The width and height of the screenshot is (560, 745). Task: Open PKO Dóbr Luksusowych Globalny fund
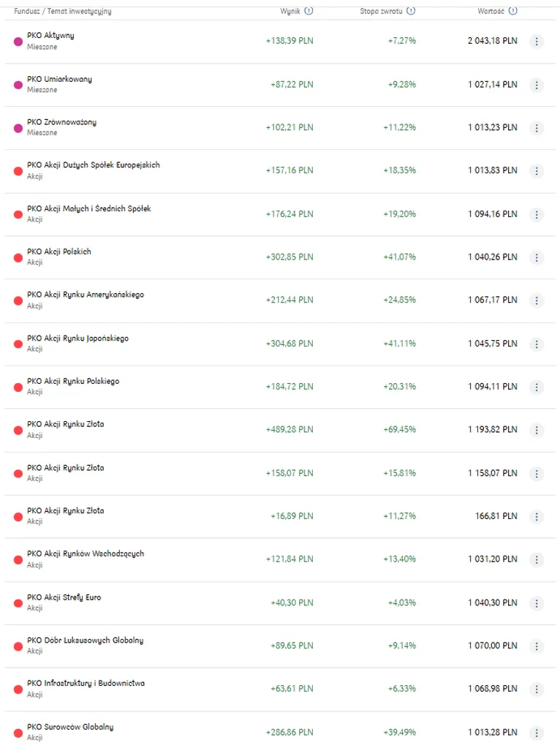coord(85,640)
